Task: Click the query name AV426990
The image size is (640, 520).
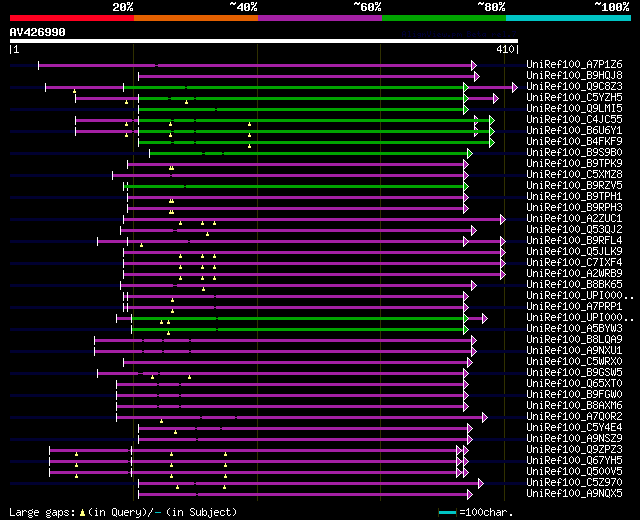Action: pos(38,32)
